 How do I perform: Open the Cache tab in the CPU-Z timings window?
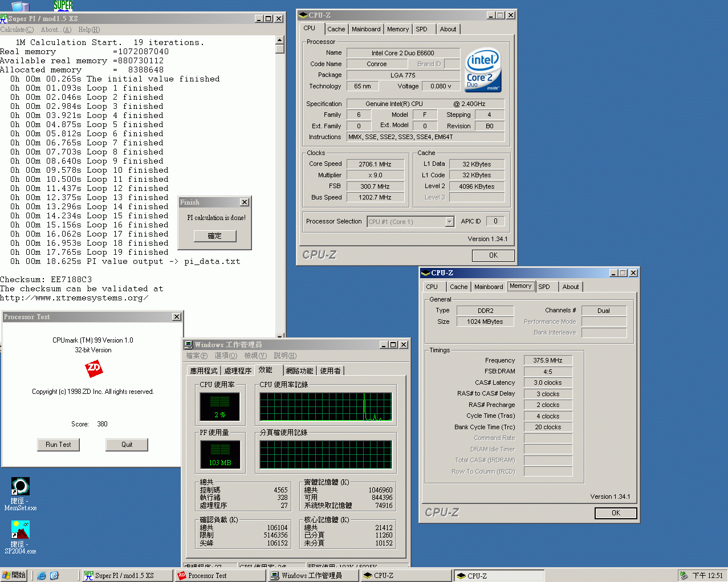click(458, 287)
